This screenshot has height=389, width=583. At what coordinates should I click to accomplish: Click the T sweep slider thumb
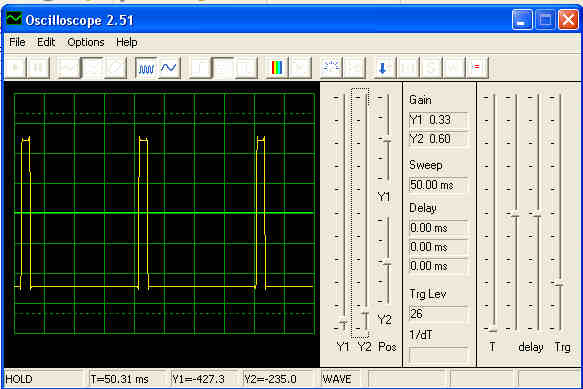[x=493, y=330]
